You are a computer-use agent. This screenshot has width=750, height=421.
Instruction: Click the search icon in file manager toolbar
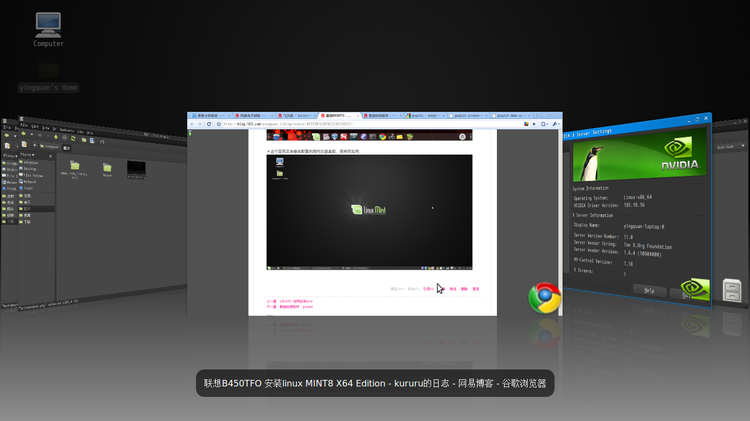102,142
